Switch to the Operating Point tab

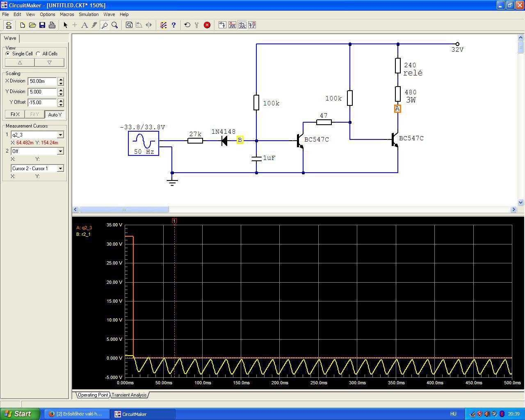pos(93,395)
